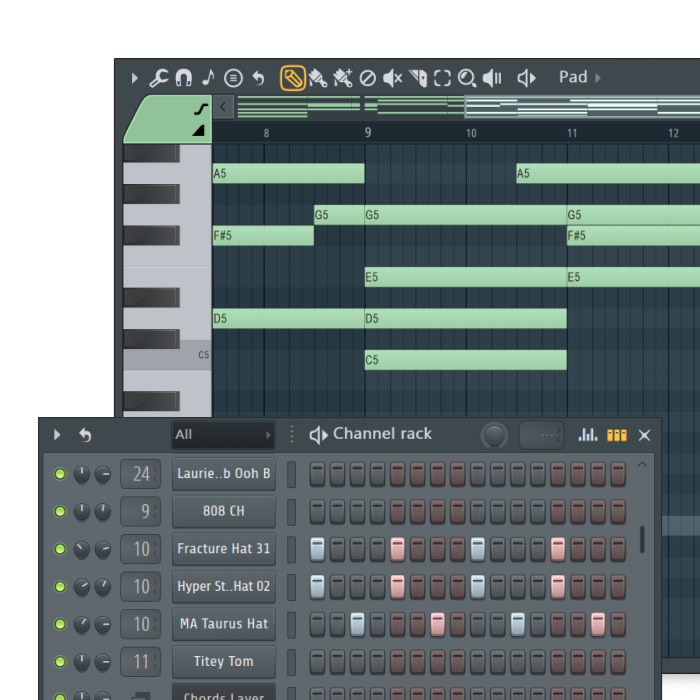Select Titey Tom channel selector strip
700x700 pixels.
click(291, 662)
